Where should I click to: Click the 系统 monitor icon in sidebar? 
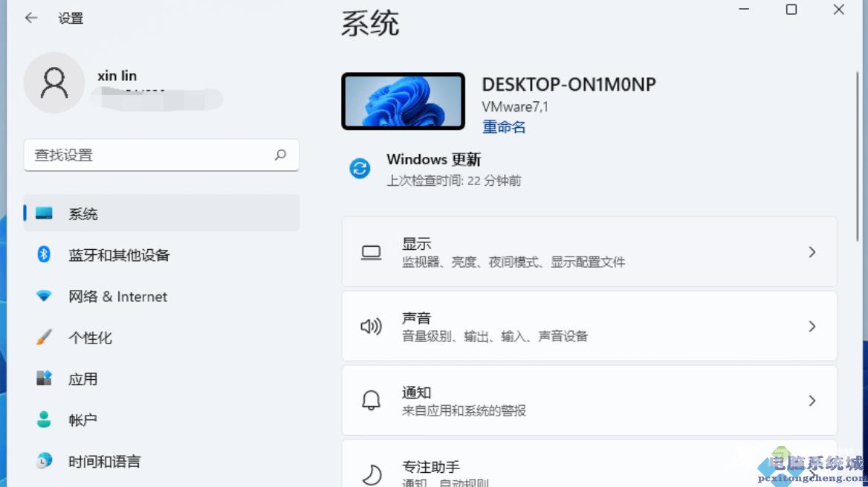pos(44,213)
